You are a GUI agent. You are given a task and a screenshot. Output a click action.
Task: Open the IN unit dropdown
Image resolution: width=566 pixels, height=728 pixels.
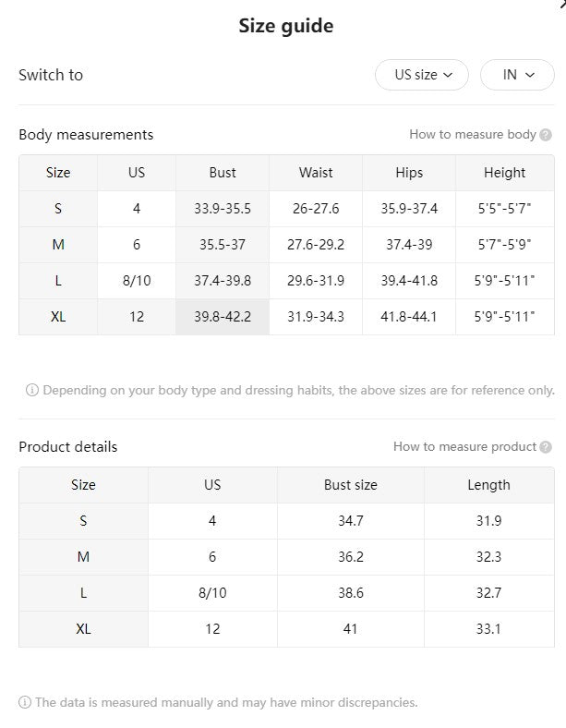tap(517, 75)
